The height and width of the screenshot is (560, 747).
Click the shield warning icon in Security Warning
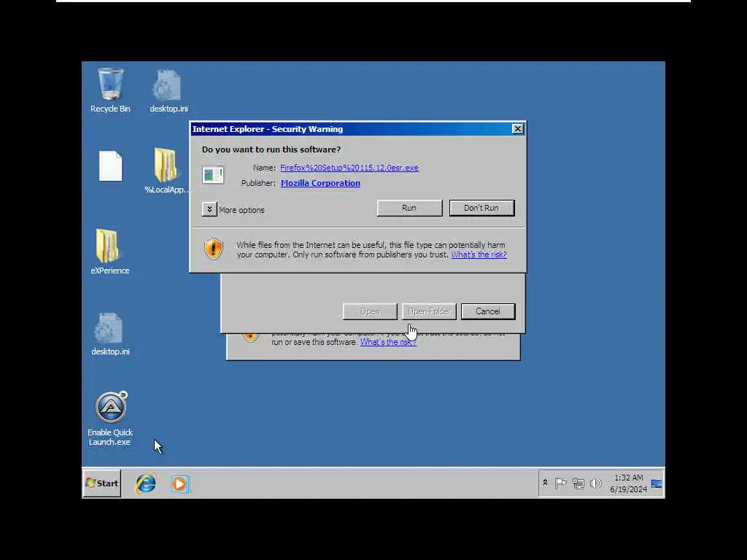click(x=214, y=249)
